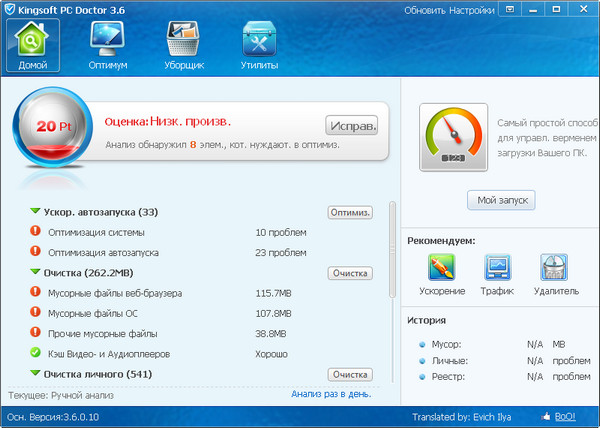600x428 pixels.
Task: Collapse the Очистка (262.2MB) section
Action: 36,273
